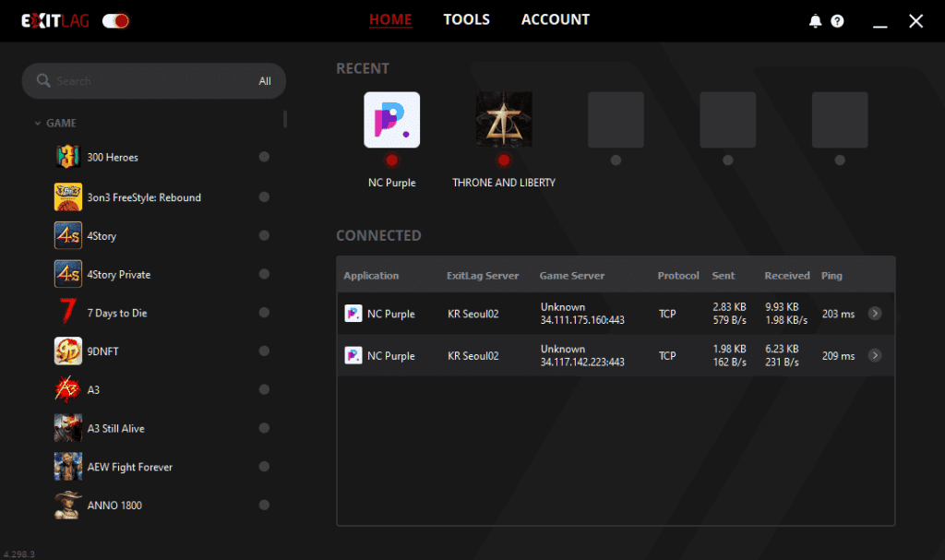Select the 4Story Private game icon

tap(68, 274)
